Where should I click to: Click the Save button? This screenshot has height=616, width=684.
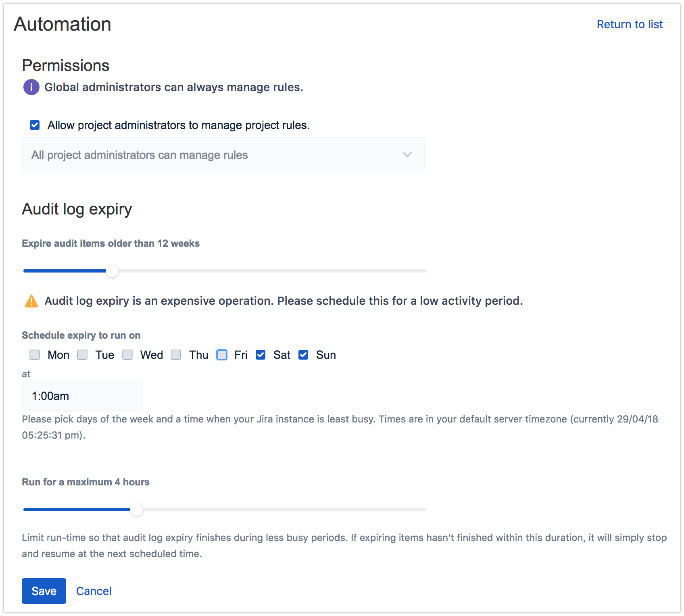click(x=44, y=591)
